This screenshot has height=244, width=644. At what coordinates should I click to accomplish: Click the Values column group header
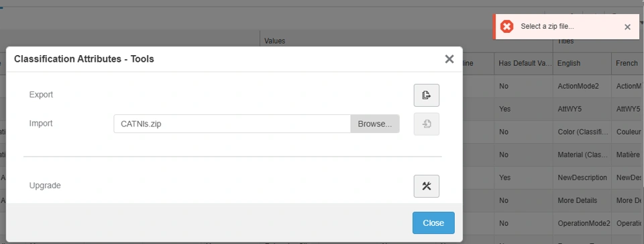pos(275,41)
